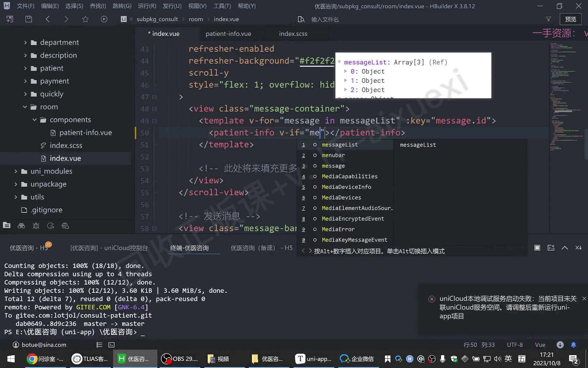
Task: Toggle fold marker on line 48
Action: pyautogui.click(x=154, y=109)
